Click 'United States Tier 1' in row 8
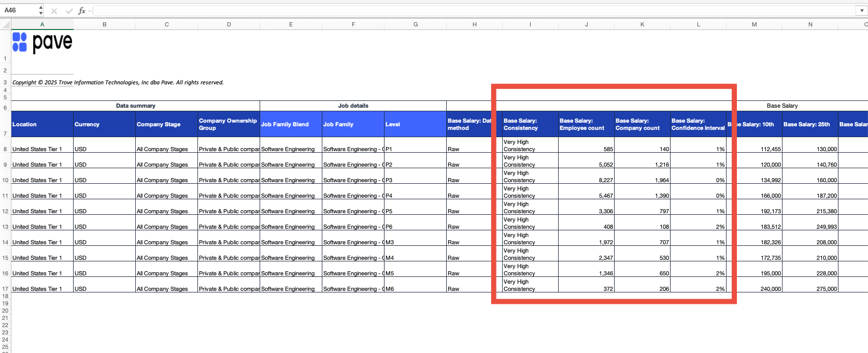This screenshot has width=868, height=353. (x=42, y=145)
